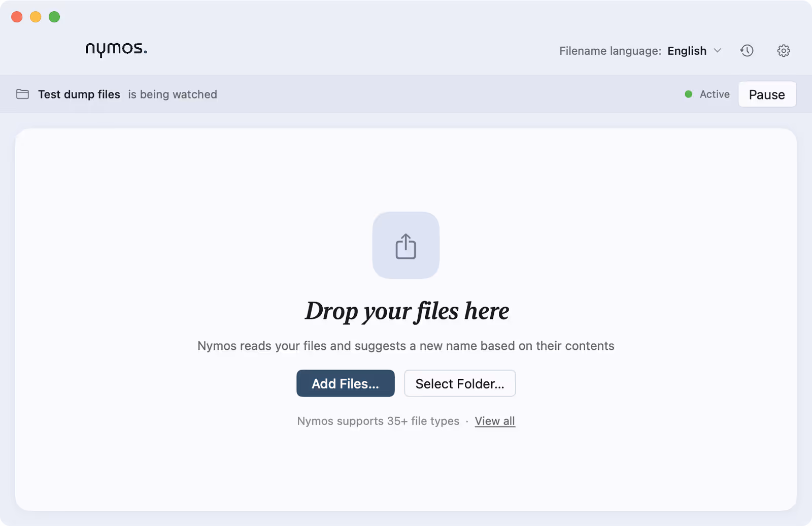Click the Select Folder... button
Viewport: 812px width, 526px height.
(x=460, y=383)
